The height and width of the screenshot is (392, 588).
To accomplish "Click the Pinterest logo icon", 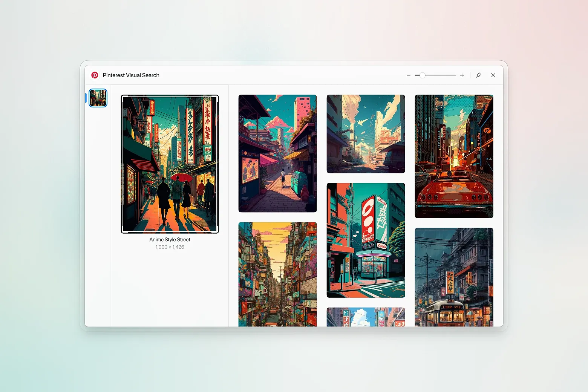I will click(x=95, y=75).
